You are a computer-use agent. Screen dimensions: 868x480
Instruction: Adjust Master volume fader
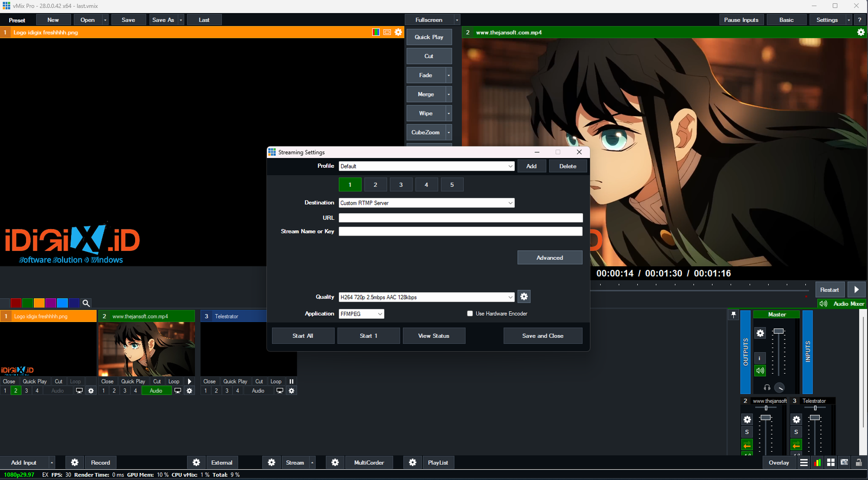point(778,331)
